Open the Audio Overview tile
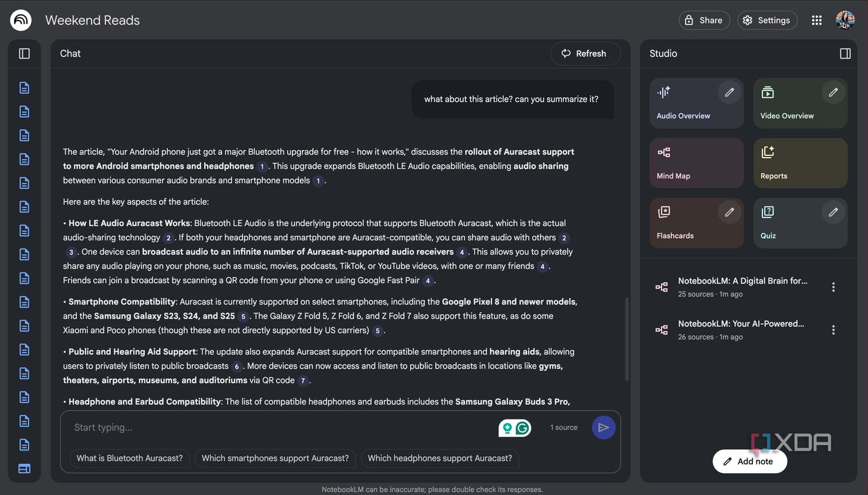This screenshot has width=868, height=495. [697, 103]
